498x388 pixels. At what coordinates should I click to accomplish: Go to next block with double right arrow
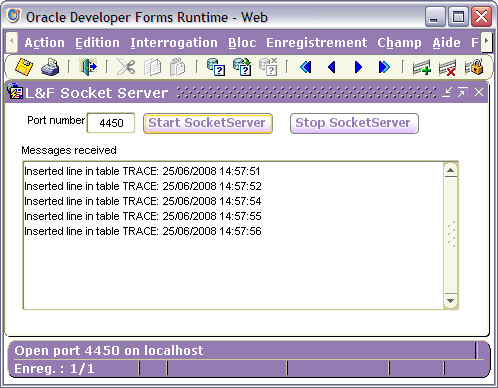click(384, 67)
